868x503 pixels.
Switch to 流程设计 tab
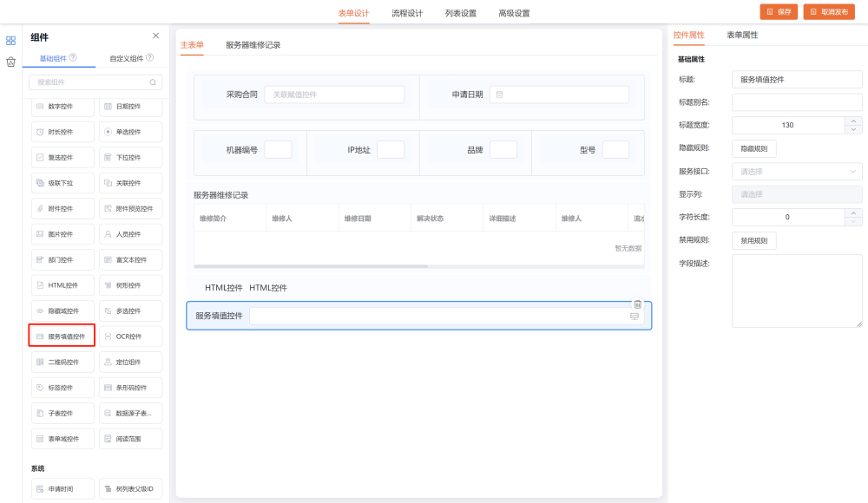(x=407, y=13)
